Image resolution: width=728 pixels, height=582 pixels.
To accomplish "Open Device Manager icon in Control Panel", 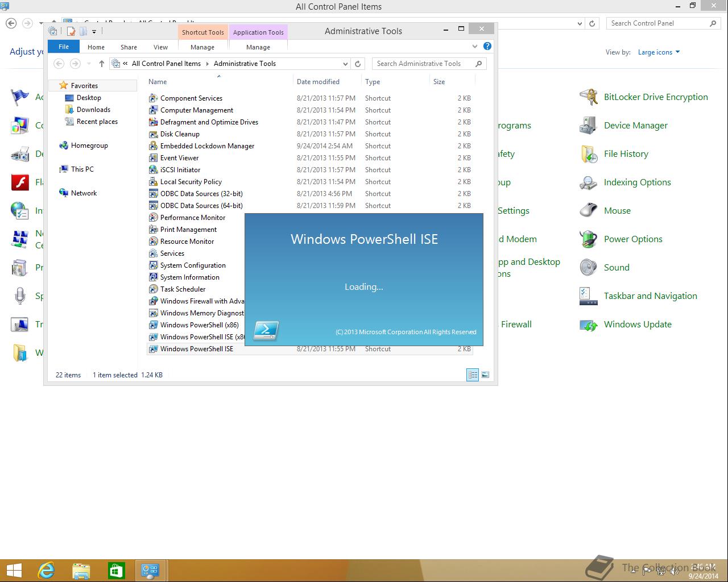I will pos(589,126).
